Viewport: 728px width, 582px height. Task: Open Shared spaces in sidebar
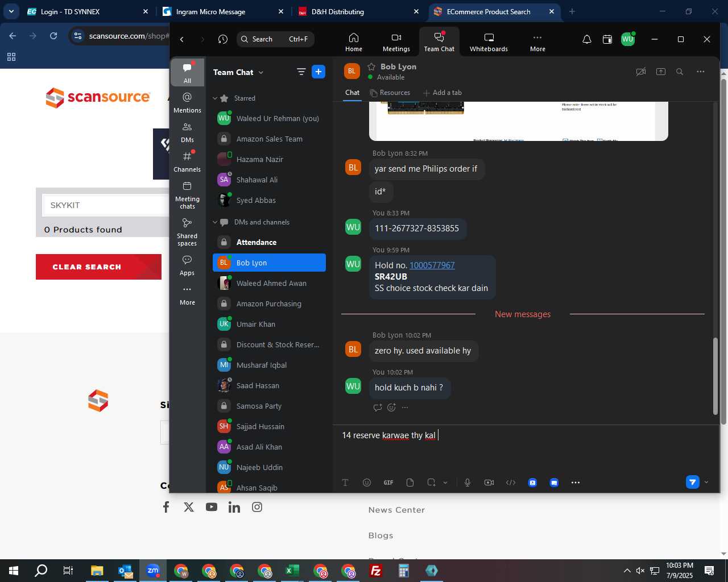click(x=187, y=232)
